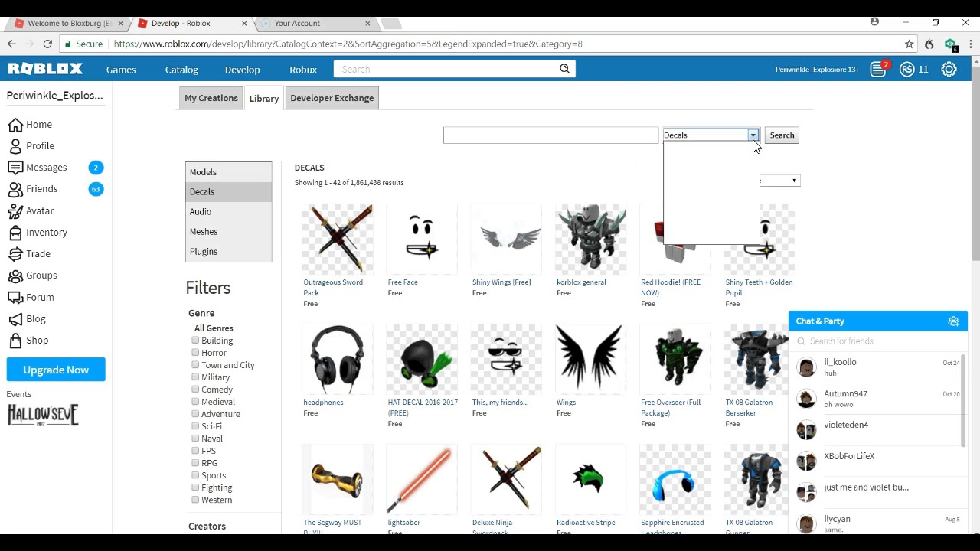
Task: Click the Hallow's Eve event logo
Action: 43,416
